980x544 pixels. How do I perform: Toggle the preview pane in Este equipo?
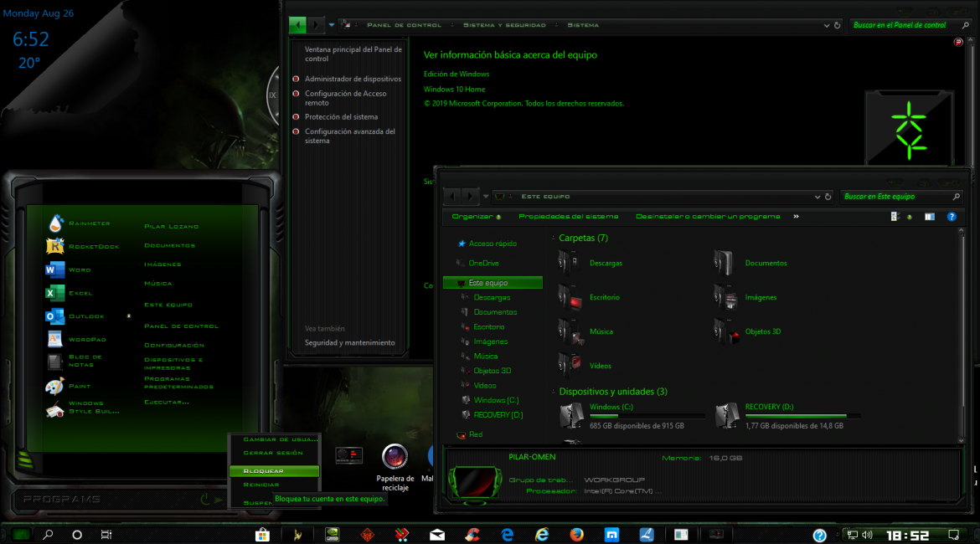pos(930,217)
